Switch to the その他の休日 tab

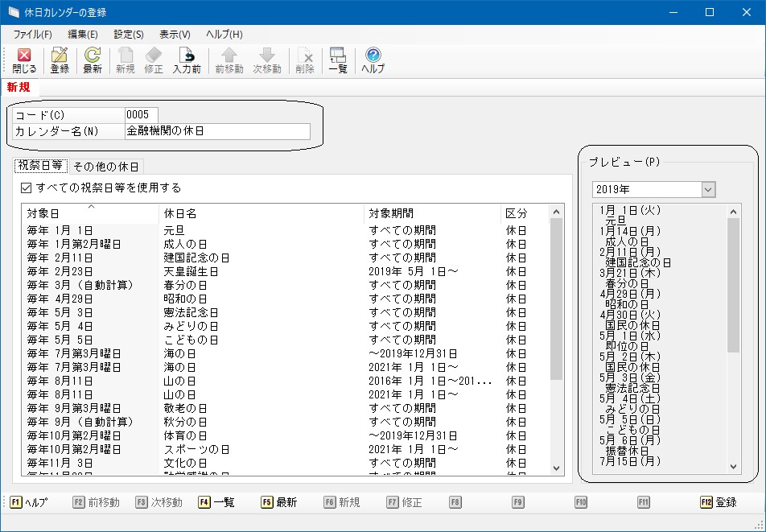coord(106,167)
